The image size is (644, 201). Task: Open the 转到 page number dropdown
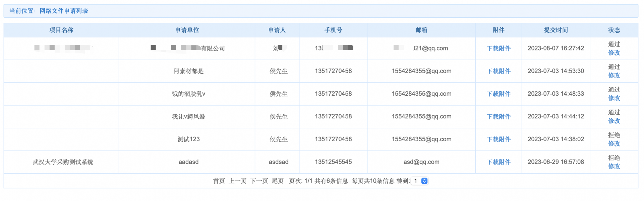pyautogui.click(x=419, y=181)
